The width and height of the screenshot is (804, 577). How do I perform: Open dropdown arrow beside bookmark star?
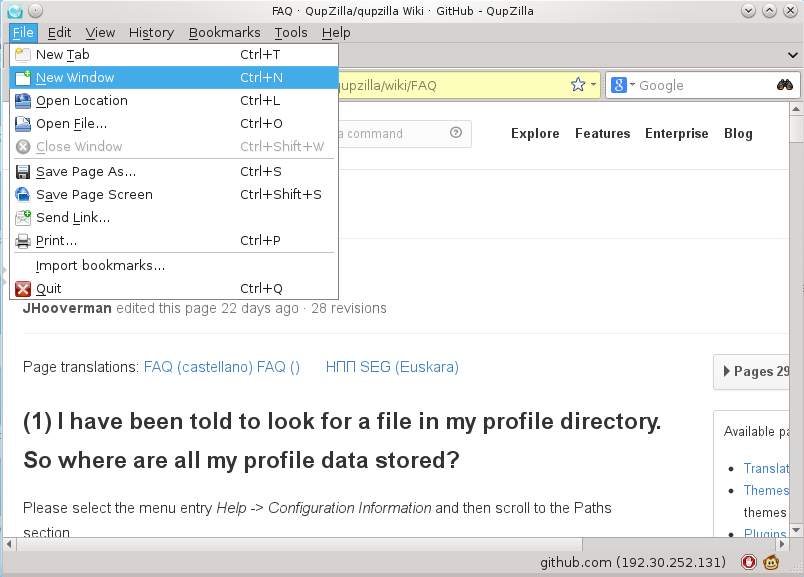593,85
